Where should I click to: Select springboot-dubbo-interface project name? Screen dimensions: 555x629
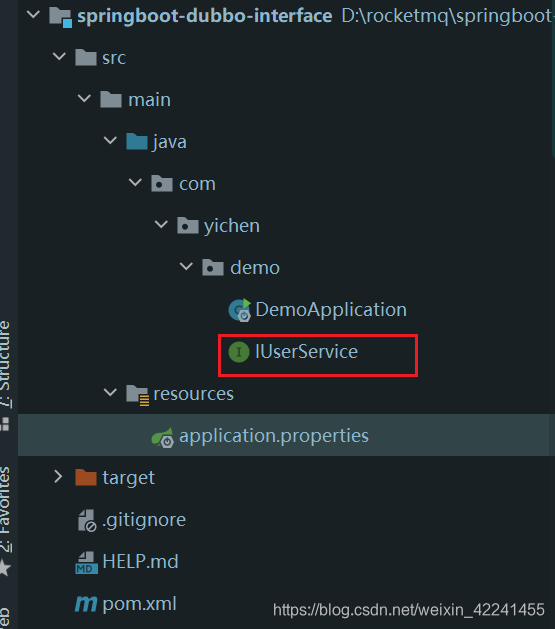[205, 16]
